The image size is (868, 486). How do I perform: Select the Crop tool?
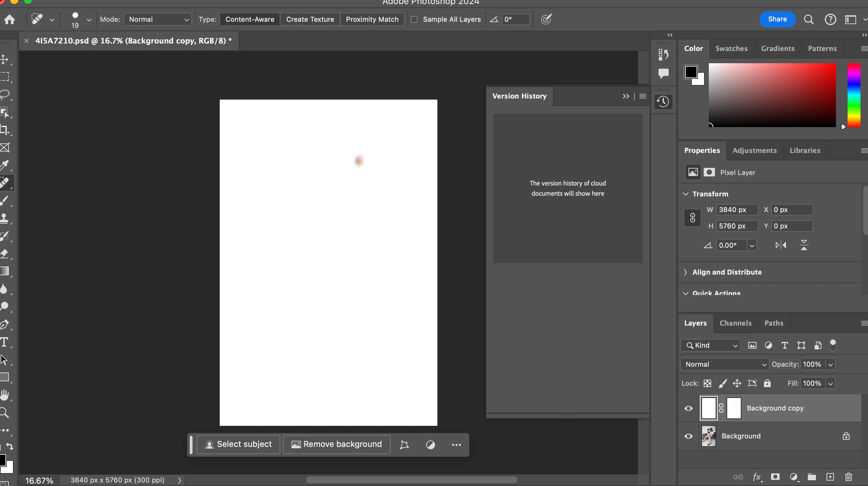(x=5, y=129)
